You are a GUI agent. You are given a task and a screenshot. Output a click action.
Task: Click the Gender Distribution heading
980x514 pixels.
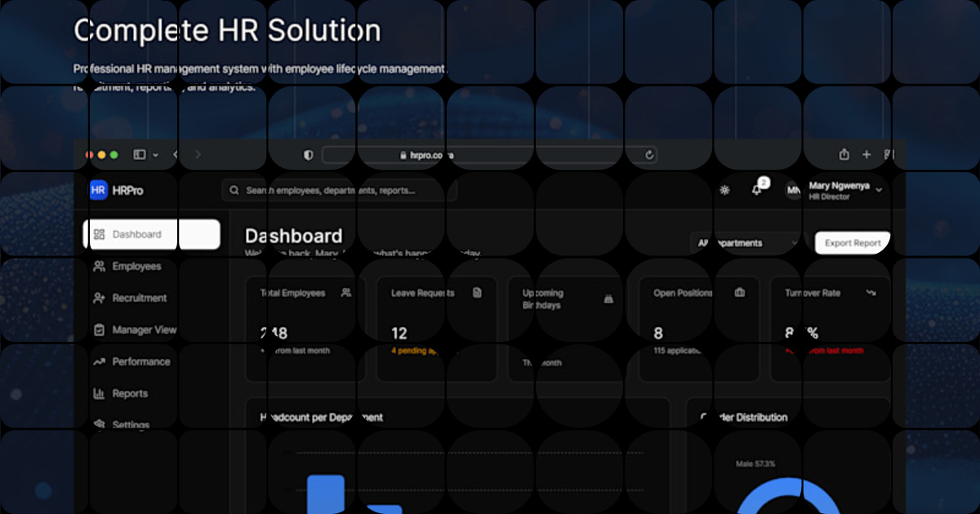(x=744, y=417)
